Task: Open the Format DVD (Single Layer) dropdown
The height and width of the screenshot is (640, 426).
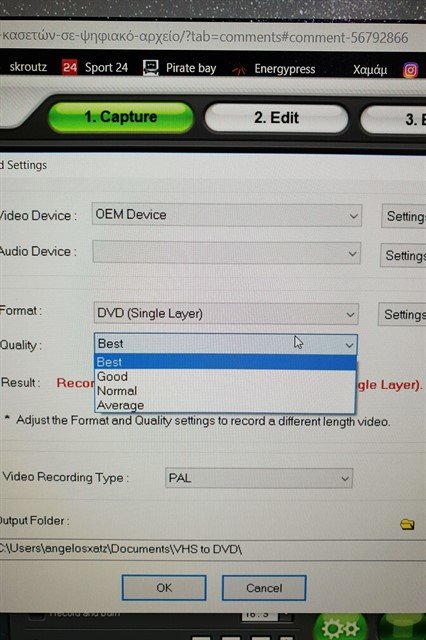Action: coord(226,313)
